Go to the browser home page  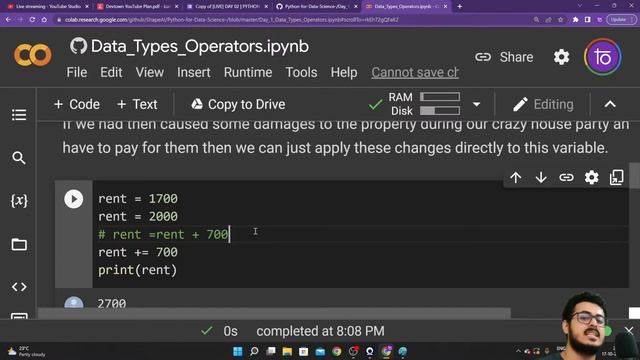tap(44, 20)
